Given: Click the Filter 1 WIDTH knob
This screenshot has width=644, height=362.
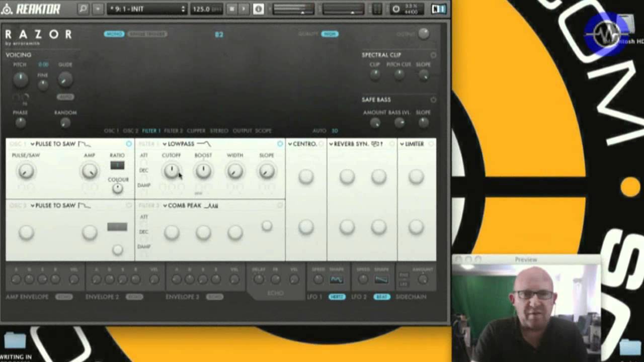Looking at the screenshot, I should 235,171.
